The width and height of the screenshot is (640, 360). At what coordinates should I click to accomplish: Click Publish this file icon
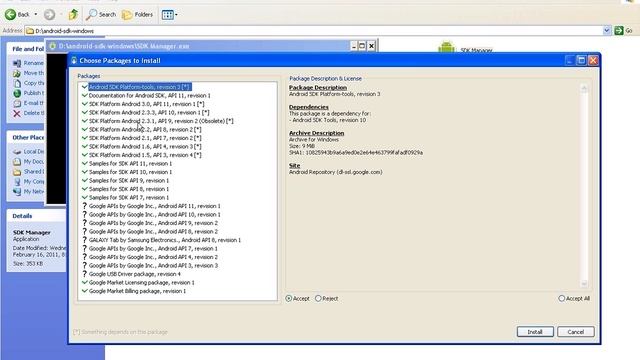coord(17,93)
